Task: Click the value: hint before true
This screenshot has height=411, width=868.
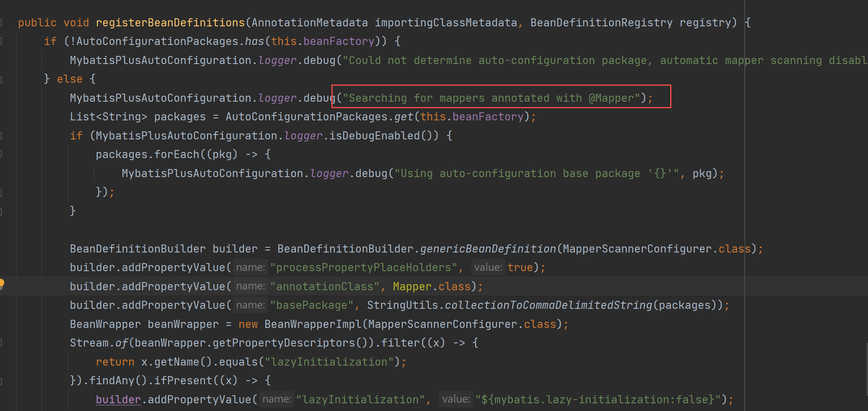Action: coord(488,268)
